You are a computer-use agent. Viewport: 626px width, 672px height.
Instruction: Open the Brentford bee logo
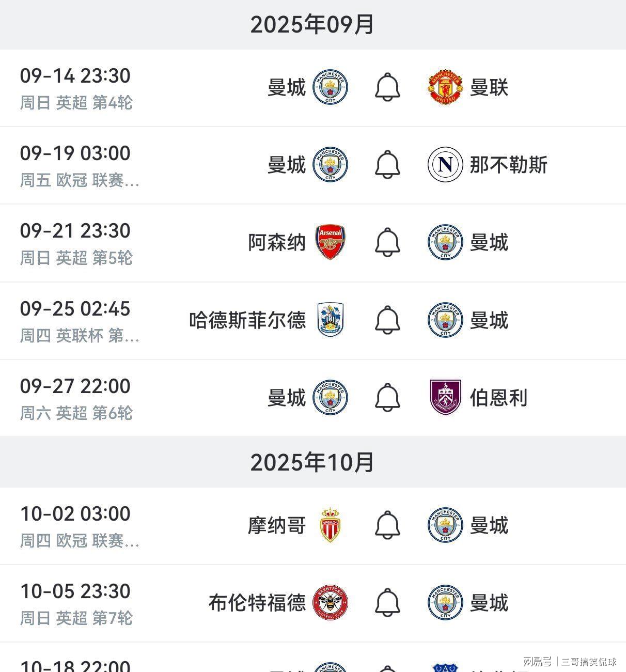click(331, 603)
